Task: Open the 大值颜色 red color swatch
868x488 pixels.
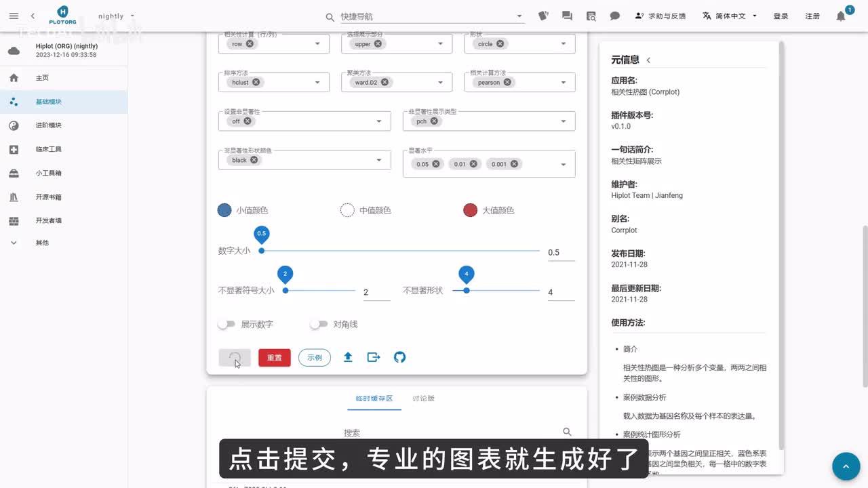Action: (x=470, y=210)
